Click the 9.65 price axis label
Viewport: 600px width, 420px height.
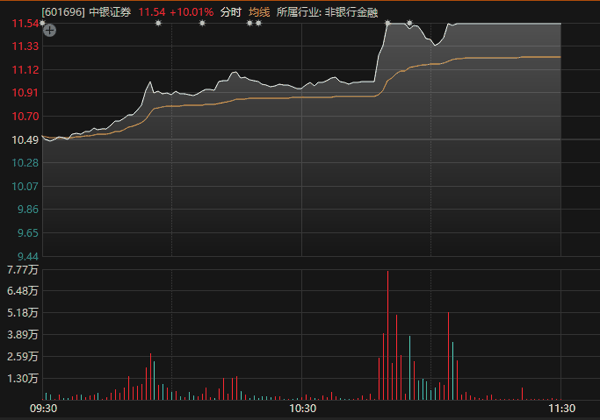click(x=28, y=233)
